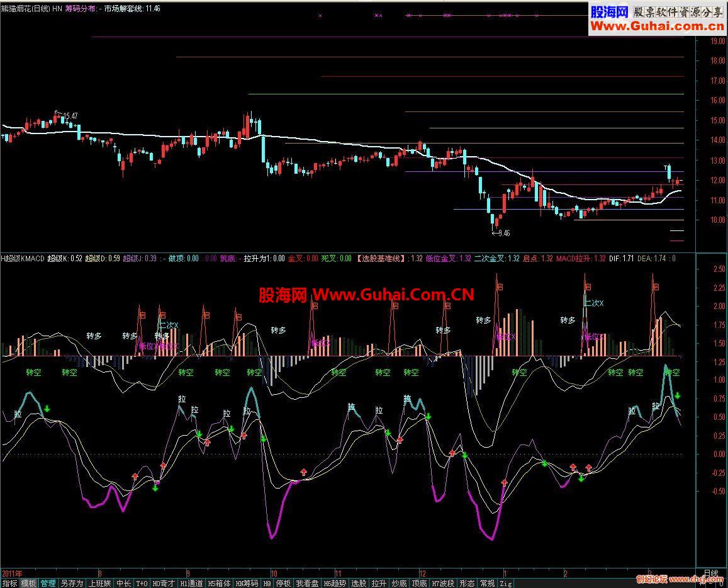The height and width of the screenshot is (588, 728).
Task: Switch to the Zig tab
Action: coord(506,584)
